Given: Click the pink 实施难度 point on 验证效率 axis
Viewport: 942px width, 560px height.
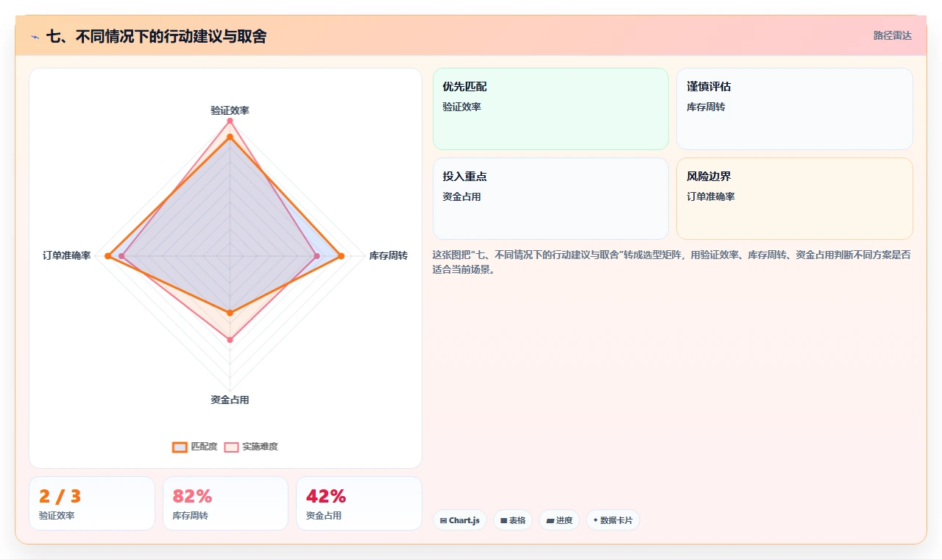Looking at the screenshot, I should point(230,120).
